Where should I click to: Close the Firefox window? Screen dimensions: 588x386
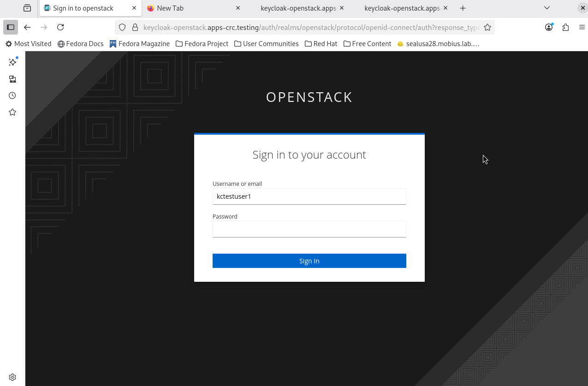pyautogui.click(x=583, y=8)
